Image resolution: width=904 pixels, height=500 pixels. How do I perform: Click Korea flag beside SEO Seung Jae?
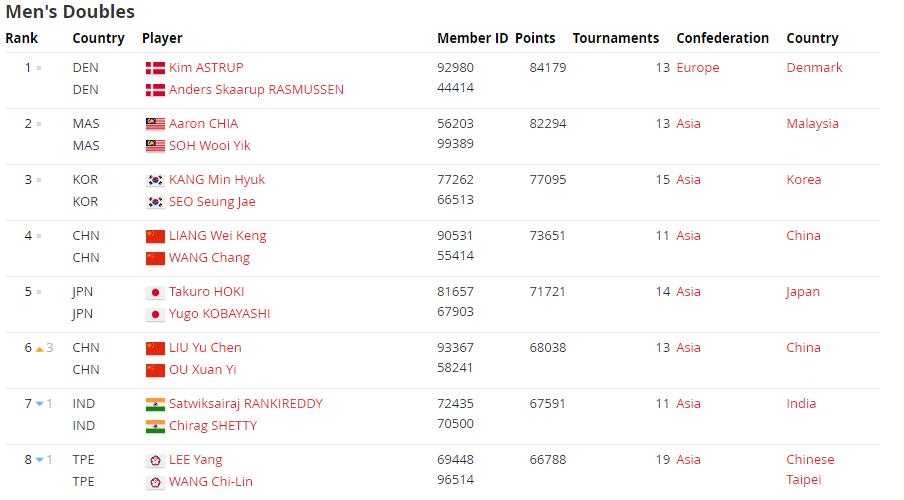pyautogui.click(x=155, y=202)
